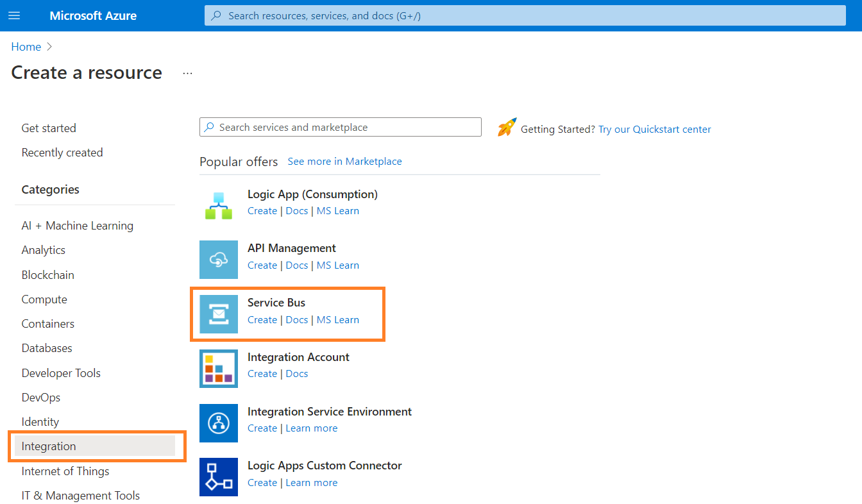Select the Compute category
The image size is (862, 504).
[x=44, y=299]
